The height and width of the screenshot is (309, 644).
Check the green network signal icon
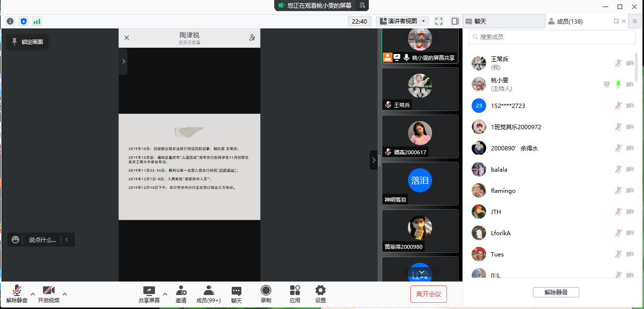(x=37, y=21)
